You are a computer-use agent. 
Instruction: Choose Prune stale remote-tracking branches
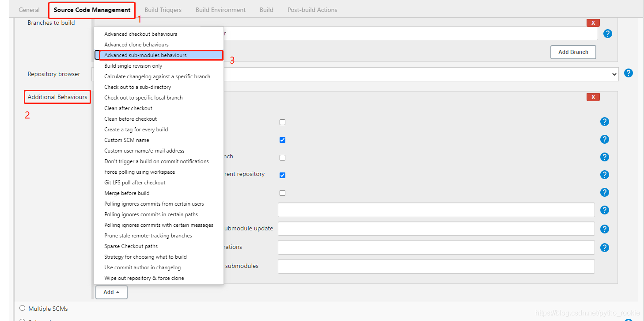[159, 236]
